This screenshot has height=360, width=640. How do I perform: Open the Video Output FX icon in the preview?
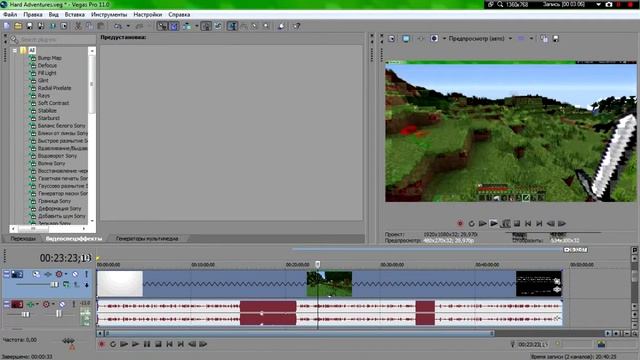pos(420,38)
